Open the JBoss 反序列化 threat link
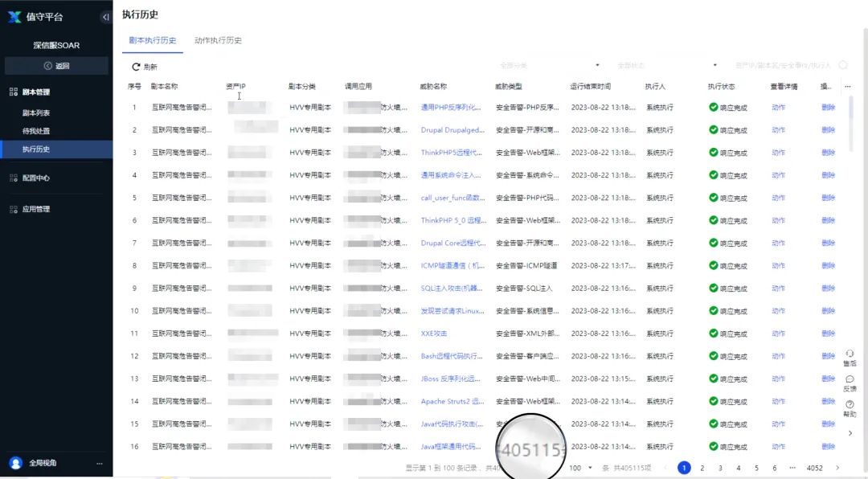Image resolution: width=868 pixels, height=479 pixels. click(450, 379)
